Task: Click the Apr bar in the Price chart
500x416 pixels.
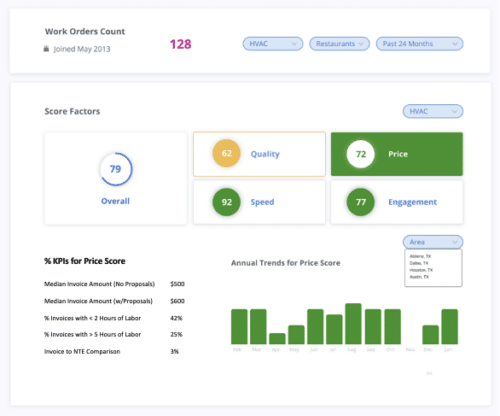Action: click(x=277, y=339)
